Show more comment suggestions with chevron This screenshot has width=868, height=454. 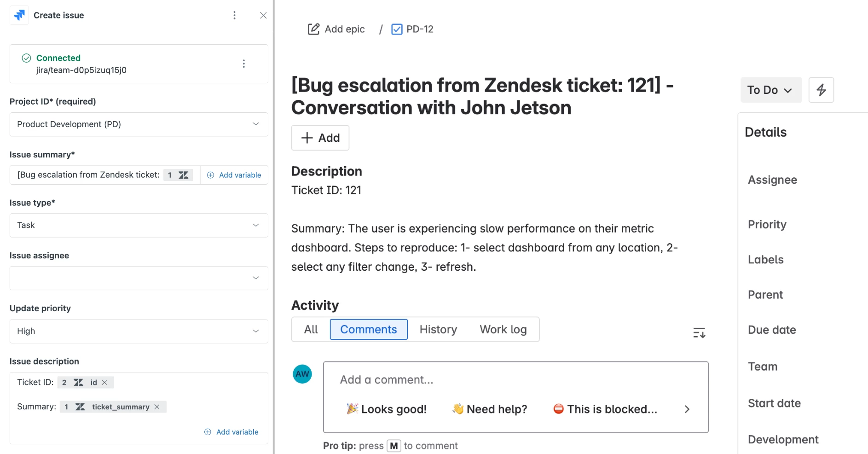[x=687, y=409]
